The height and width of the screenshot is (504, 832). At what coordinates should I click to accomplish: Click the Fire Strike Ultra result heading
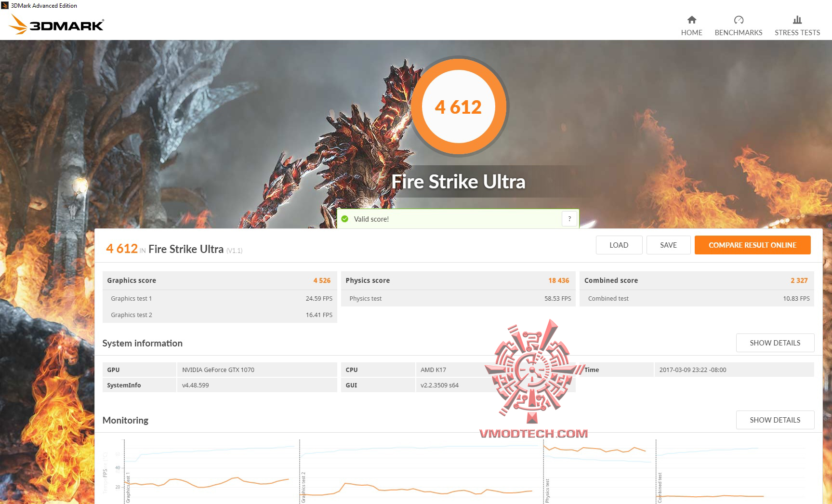pos(185,249)
